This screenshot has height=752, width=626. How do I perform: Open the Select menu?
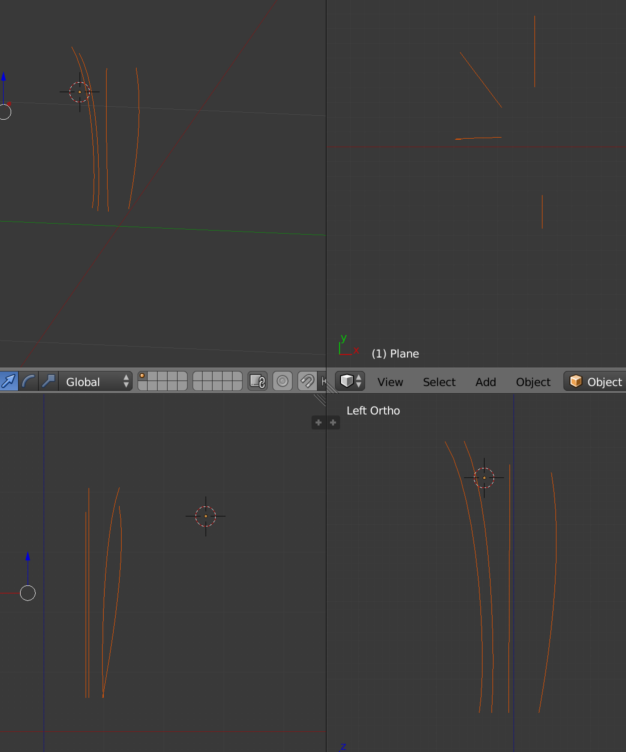click(438, 381)
